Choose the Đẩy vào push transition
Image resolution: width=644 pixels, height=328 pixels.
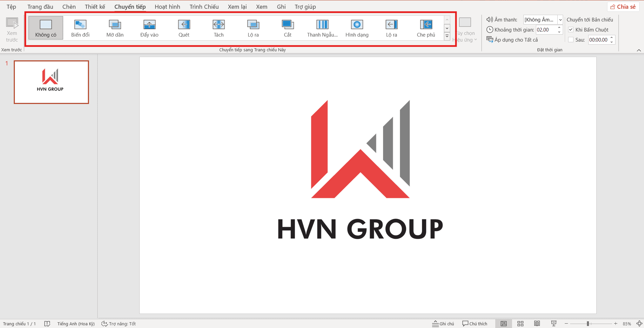click(x=149, y=28)
